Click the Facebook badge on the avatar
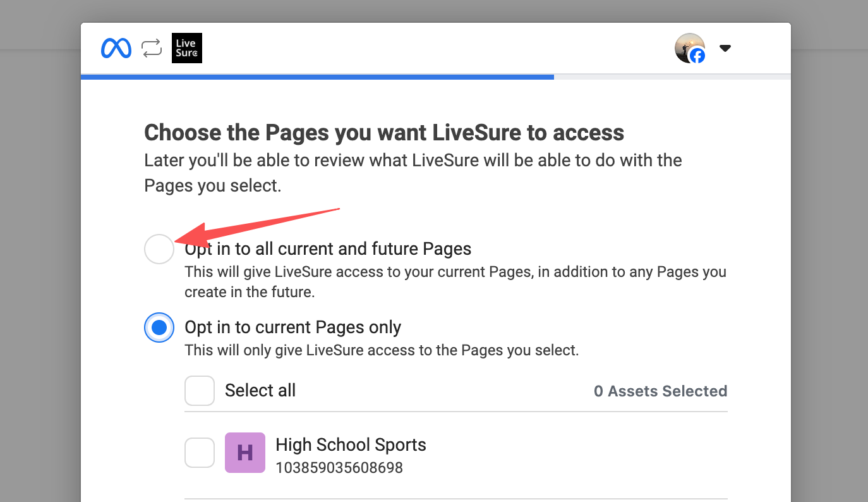 [697, 56]
